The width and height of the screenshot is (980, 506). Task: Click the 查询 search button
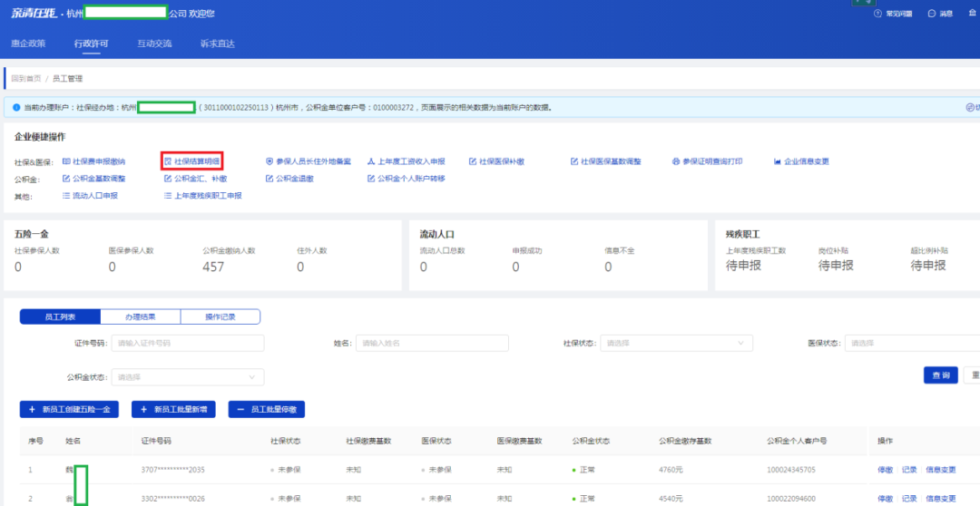(x=941, y=375)
